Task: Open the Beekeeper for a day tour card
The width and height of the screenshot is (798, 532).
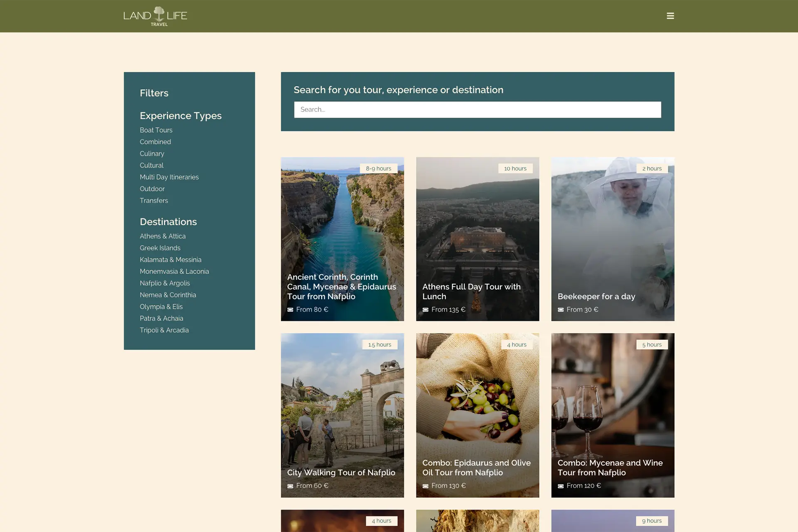Action: pos(613,239)
